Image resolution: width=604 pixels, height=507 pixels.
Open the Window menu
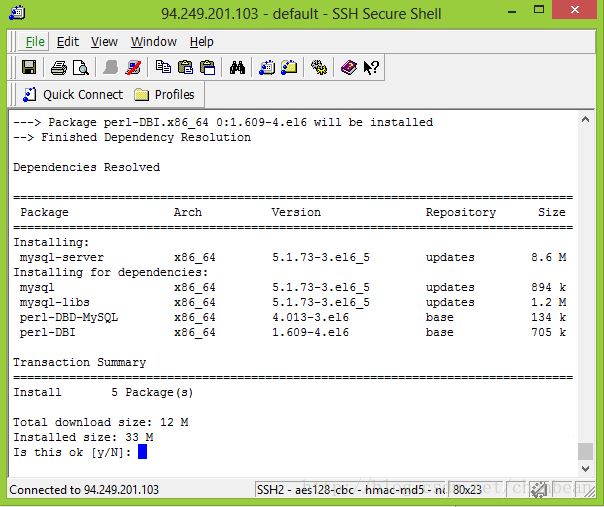tap(154, 42)
